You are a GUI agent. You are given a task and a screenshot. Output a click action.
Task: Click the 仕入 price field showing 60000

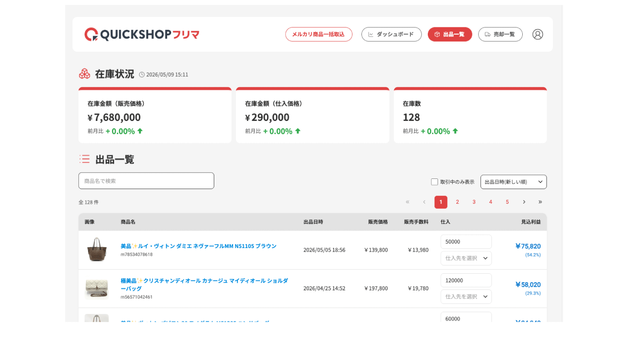click(x=466, y=318)
